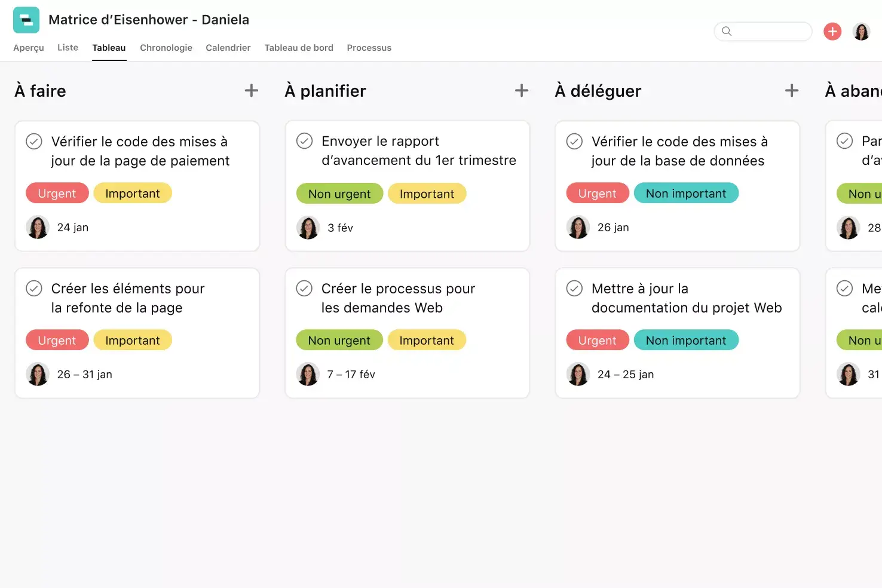Screen dimensions: 882x588
Task: Click Urgent tag on page de paiement card
Action: coord(57,193)
